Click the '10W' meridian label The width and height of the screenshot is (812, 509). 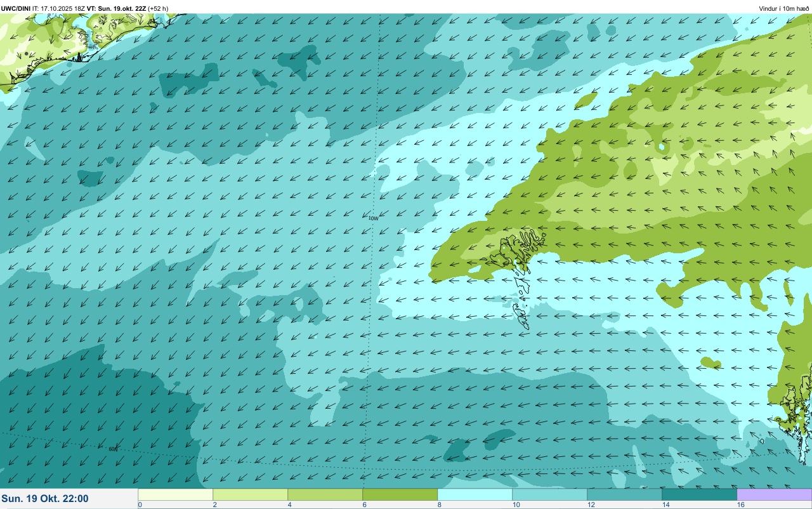coord(373,218)
